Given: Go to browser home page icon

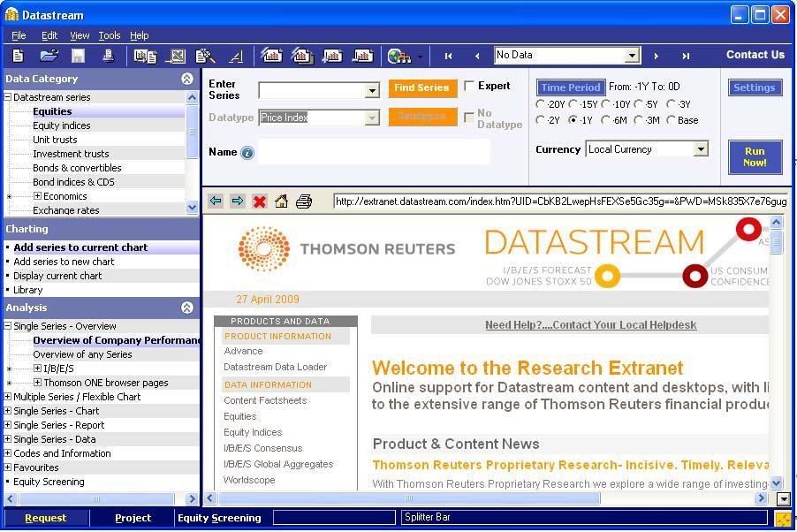Looking at the screenshot, I should coord(281,201).
